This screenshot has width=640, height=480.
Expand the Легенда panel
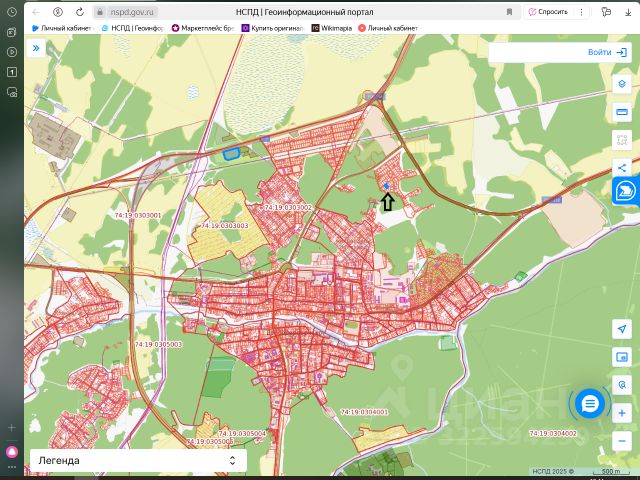(x=138, y=460)
